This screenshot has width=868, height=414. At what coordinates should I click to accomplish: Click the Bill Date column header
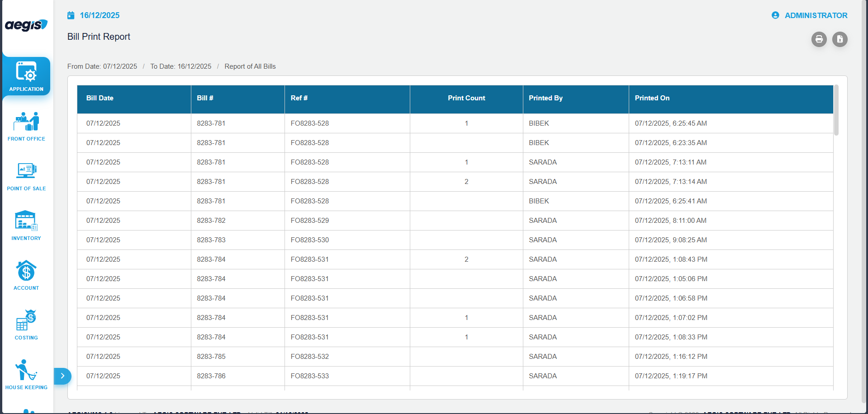coord(100,98)
